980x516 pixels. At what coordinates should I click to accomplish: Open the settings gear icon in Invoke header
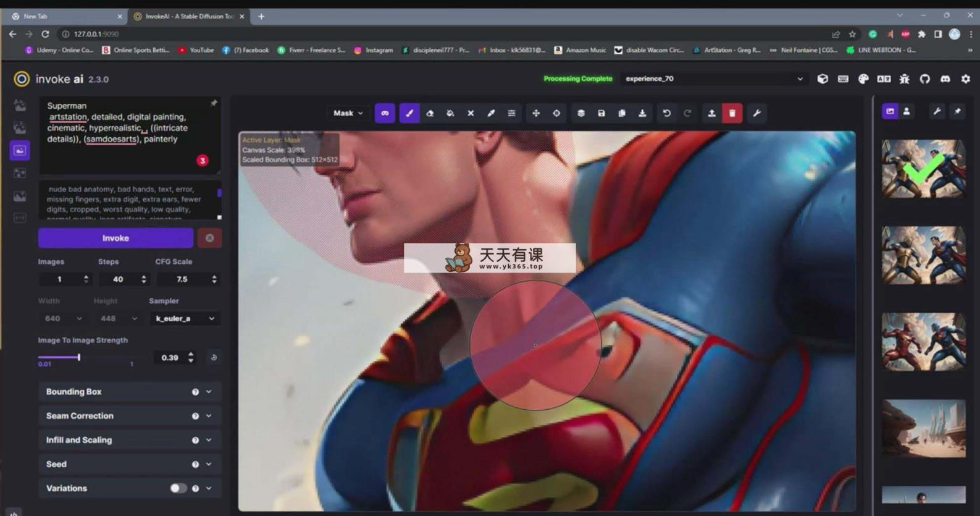[966, 79]
